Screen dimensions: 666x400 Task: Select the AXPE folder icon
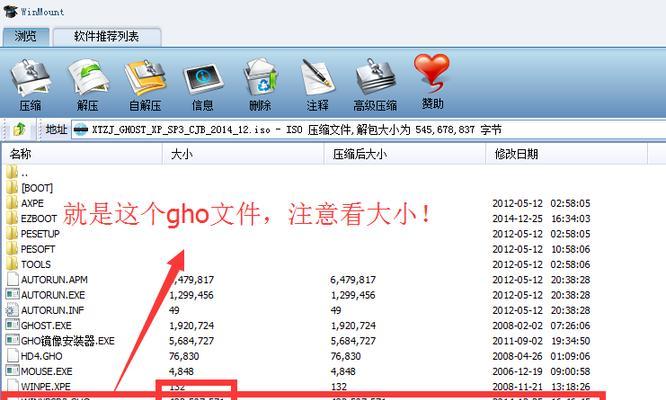point(12,203)
